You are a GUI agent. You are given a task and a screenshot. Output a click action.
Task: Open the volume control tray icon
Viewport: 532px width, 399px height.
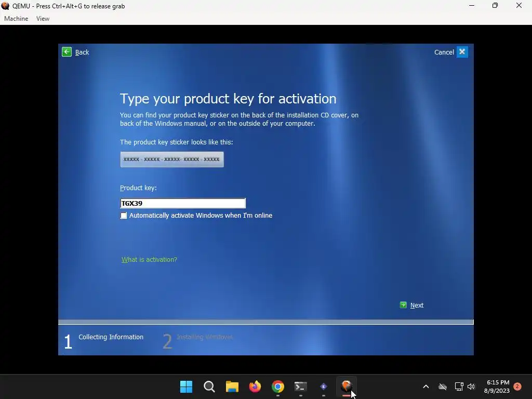tap(471, 387)
